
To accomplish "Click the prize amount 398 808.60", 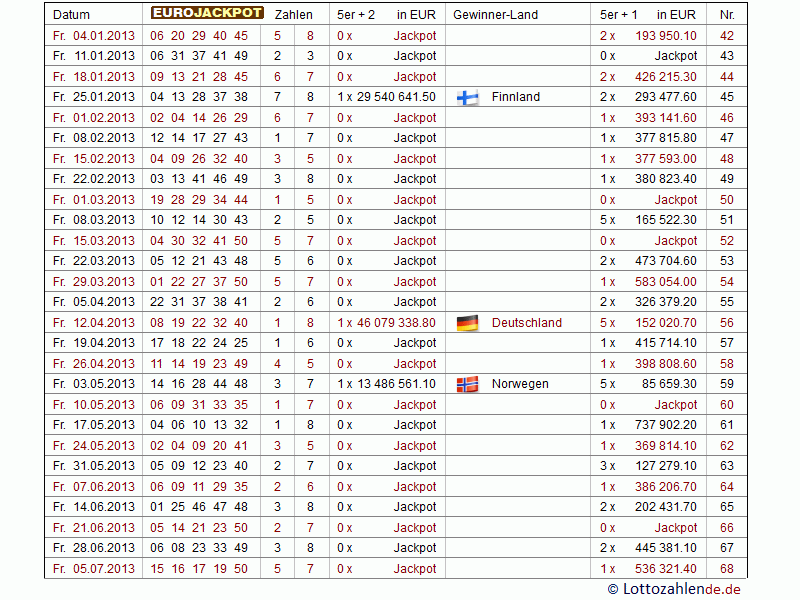I will [x=666, y=364].
